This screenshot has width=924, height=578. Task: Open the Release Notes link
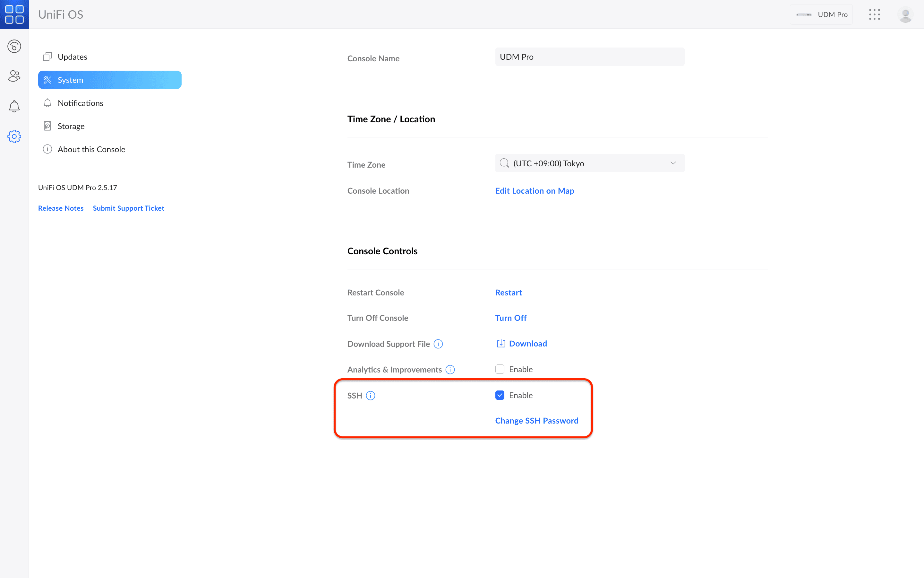[61, 208]
